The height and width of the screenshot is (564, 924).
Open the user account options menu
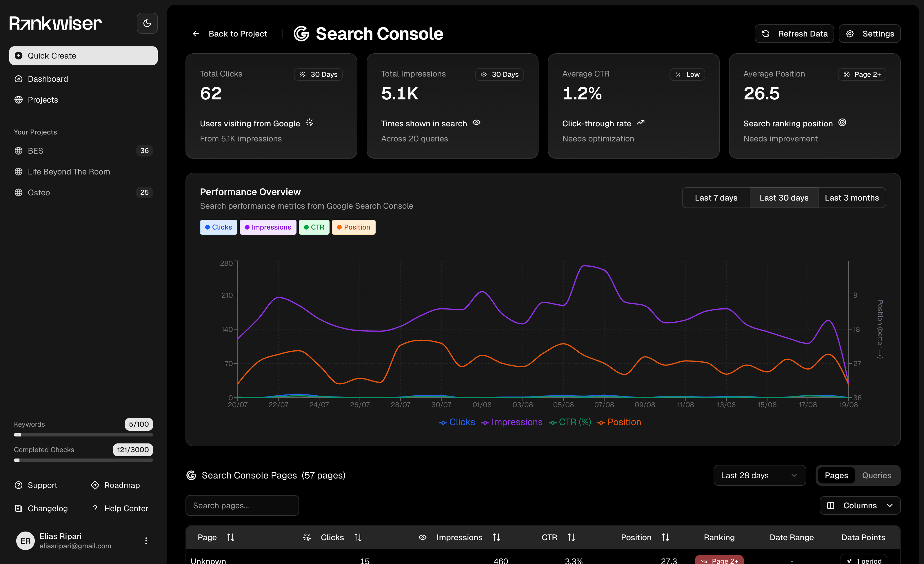(x=145, y=540)
